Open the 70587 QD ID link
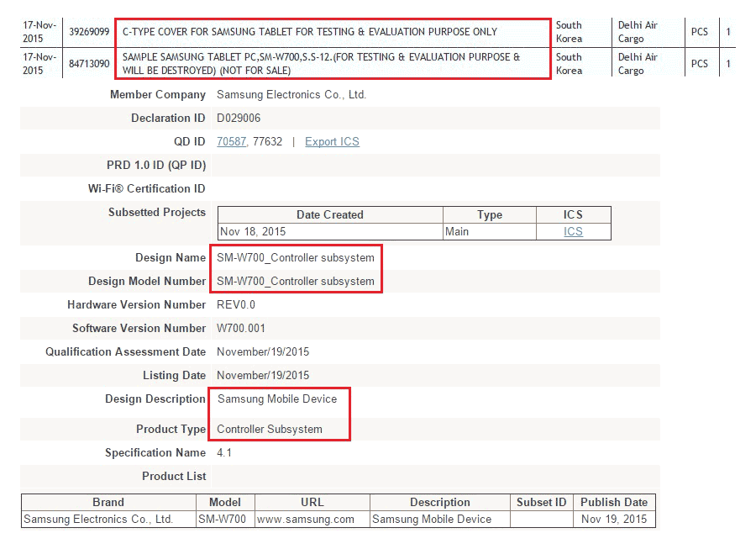The width and height of the screenshot is (756, 549). pyautogui.click(x=231, y=142)
